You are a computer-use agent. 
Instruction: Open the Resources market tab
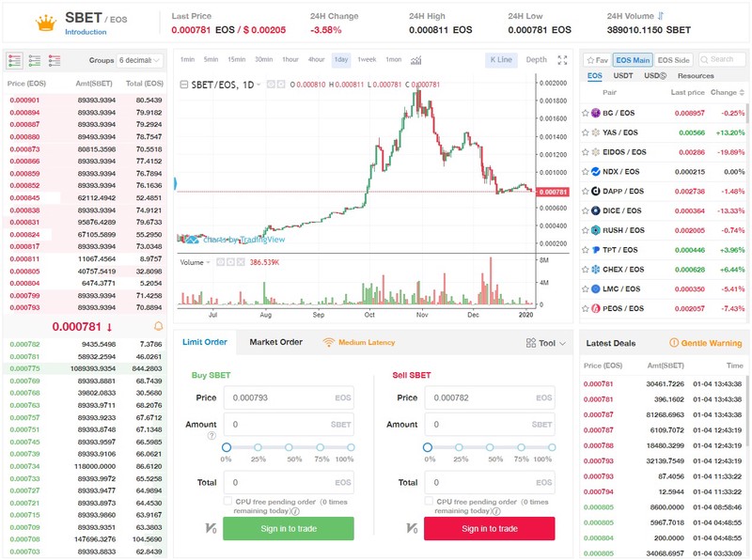click(x=696, y=76)
